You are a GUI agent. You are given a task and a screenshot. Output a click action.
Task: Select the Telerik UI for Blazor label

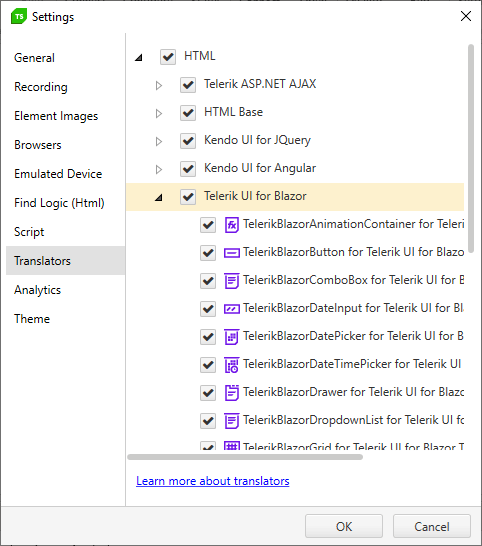[x=255, y=196]
